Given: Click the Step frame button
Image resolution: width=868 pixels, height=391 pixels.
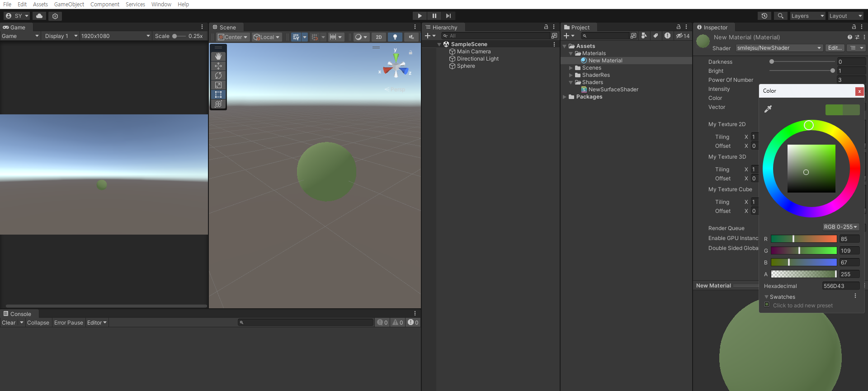Looking at the screenshot, I should point(448,16).
